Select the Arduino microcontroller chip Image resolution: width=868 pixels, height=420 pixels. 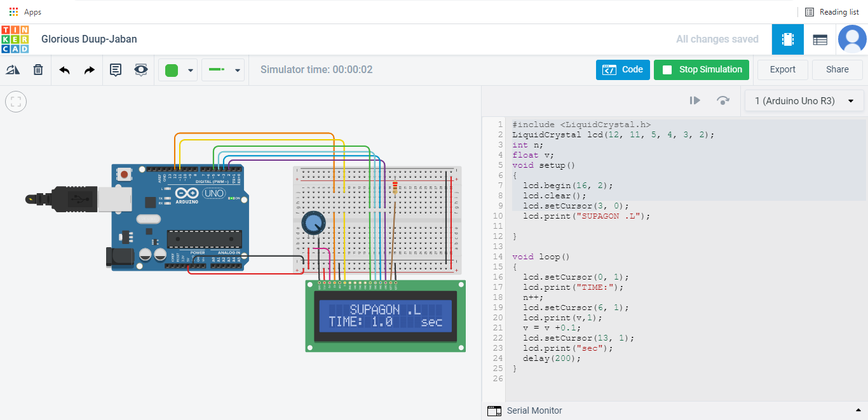coord(205,239)
